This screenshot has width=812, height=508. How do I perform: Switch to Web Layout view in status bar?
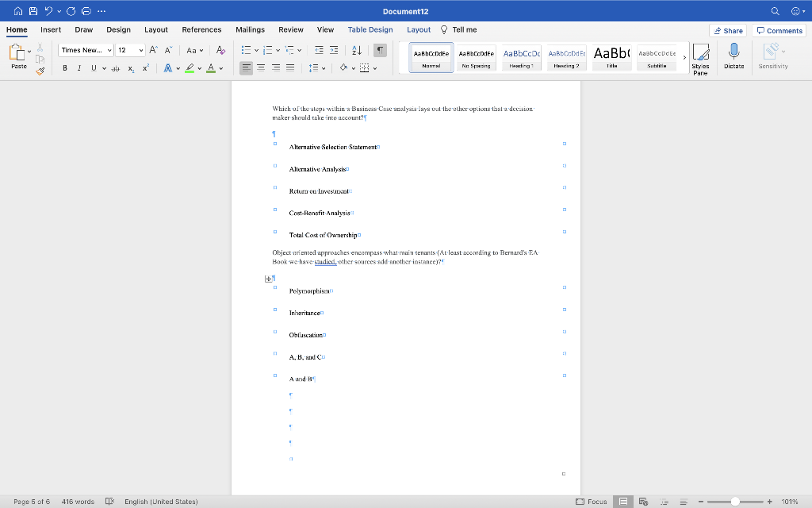643,501
